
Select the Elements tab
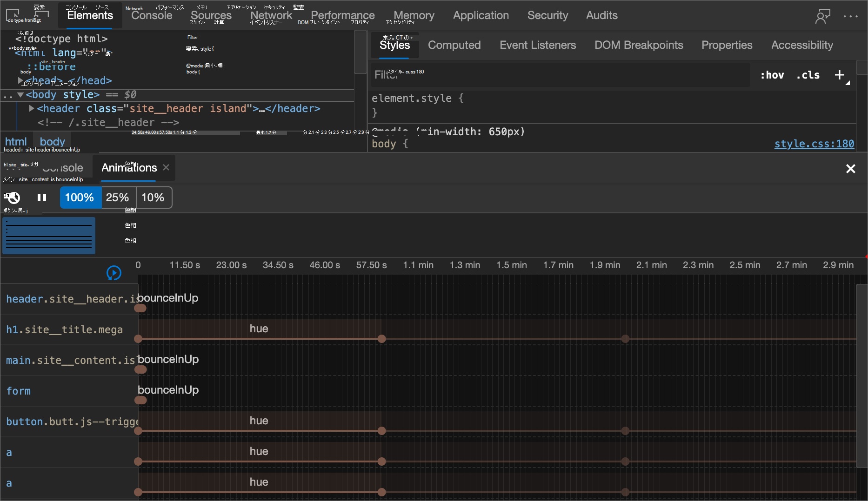(x=90, y=15)
